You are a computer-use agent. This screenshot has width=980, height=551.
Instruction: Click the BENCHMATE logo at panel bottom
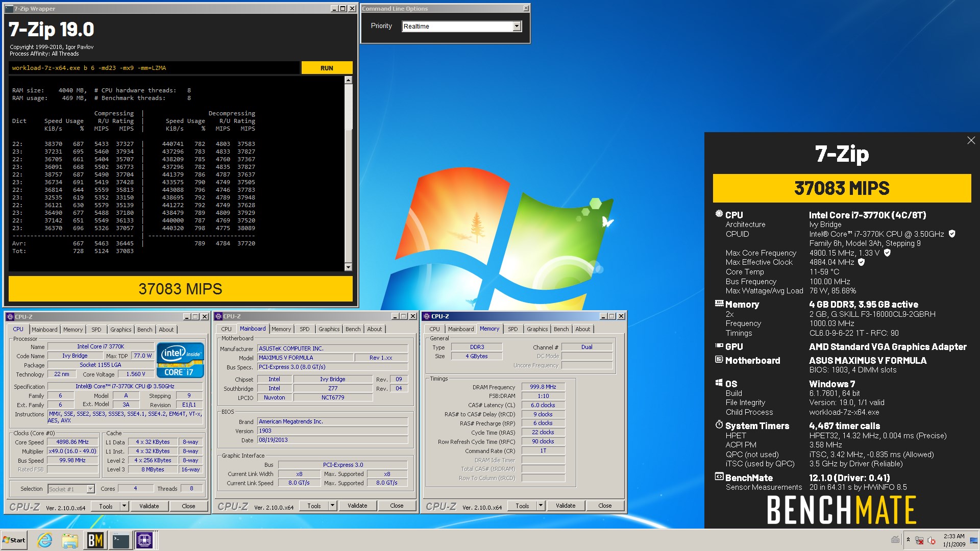coord(842,510)
